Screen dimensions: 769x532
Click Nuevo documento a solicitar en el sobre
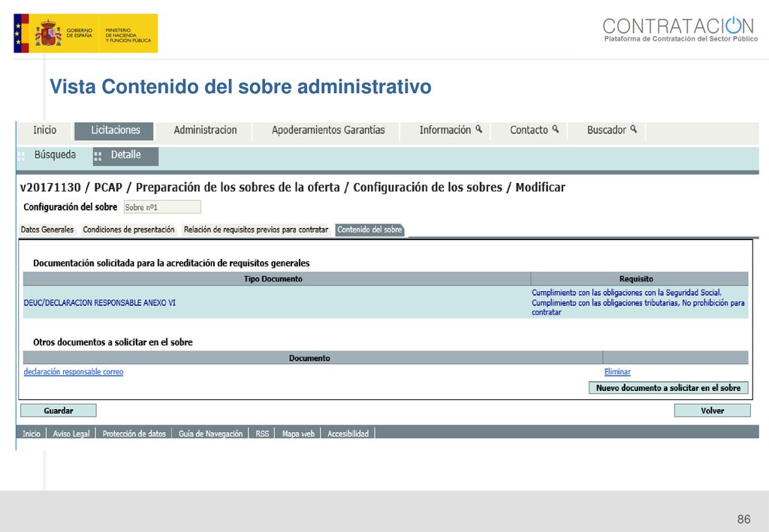point(668,388)
